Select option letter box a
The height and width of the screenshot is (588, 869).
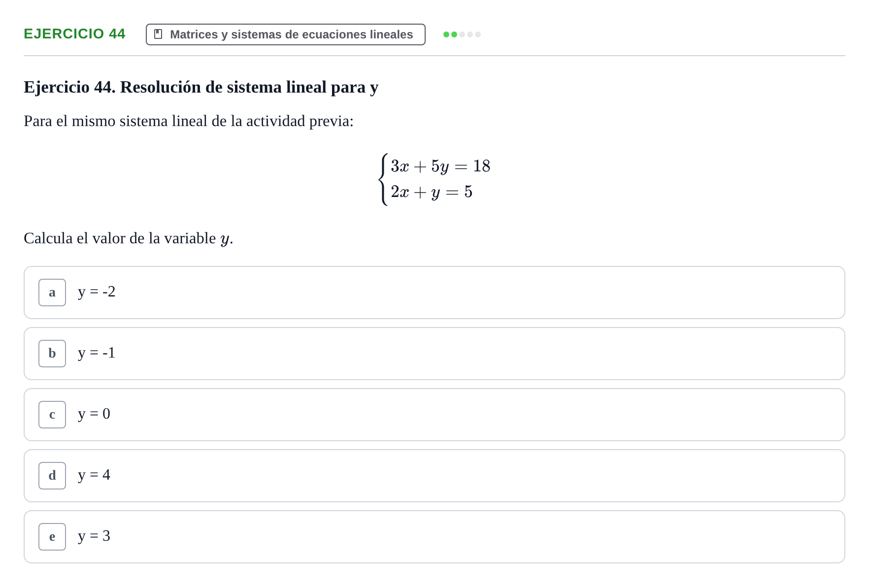tap(52, 293)
